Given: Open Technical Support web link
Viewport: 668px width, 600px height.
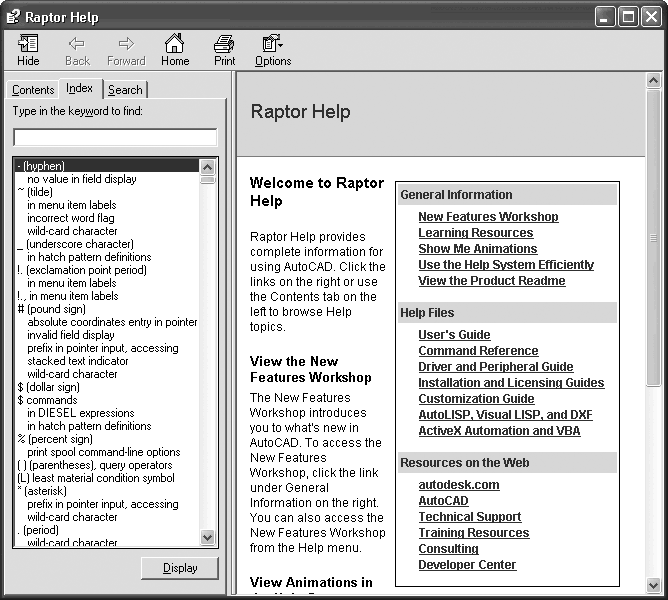Looking at the screenshot, I should point(469,517).
